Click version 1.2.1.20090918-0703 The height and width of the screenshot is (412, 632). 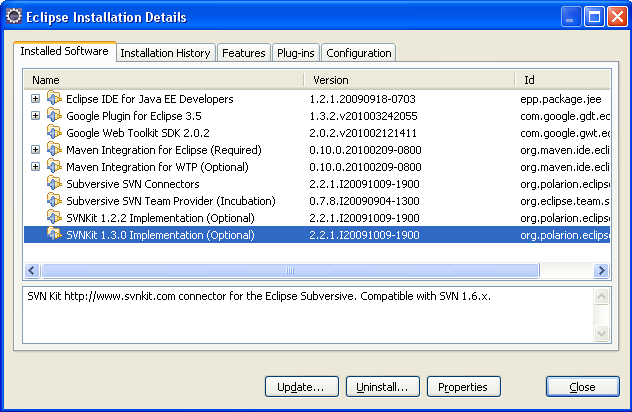tap(362, 99)
